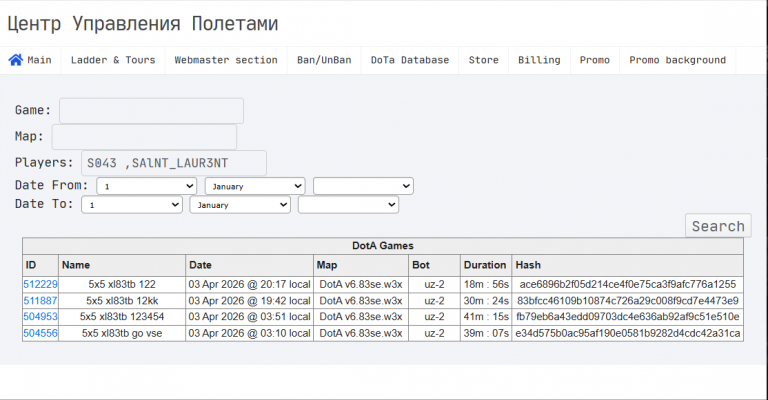768x400 pixels.
Task: Click the Bot column header
Action: click(434, 265)
